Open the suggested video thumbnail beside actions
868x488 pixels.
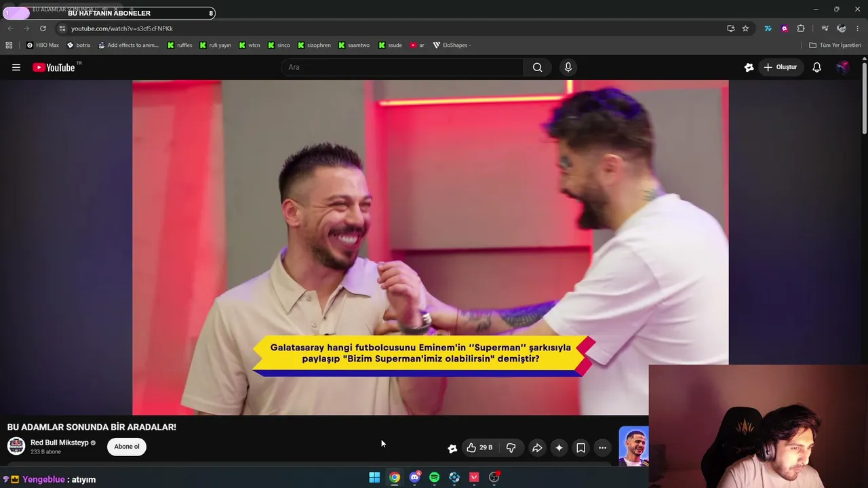(x=633, y=446)
